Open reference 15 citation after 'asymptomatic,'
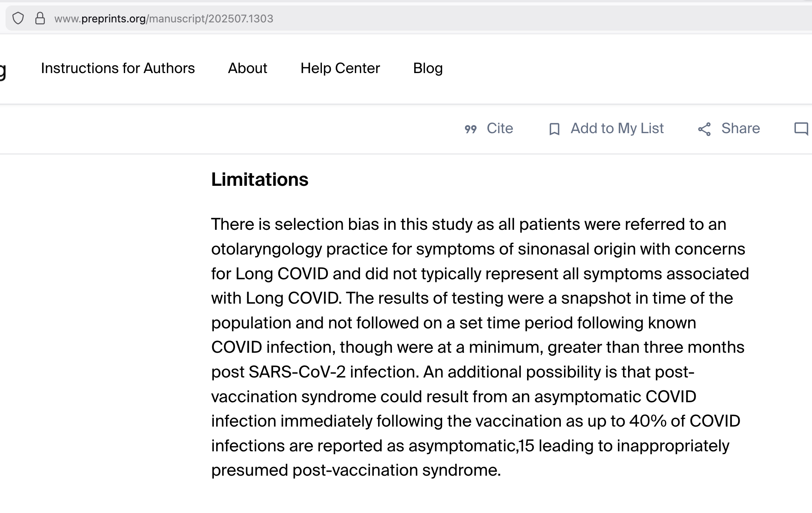812x513 pixels. [527, 446]
